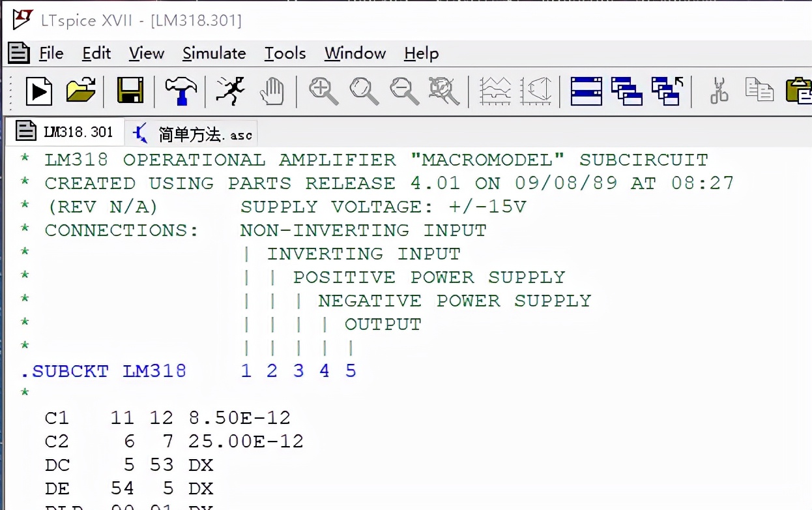Tile windows horizontally icon
This screenshot has width=812, height=510.
[x=586, y=91]
